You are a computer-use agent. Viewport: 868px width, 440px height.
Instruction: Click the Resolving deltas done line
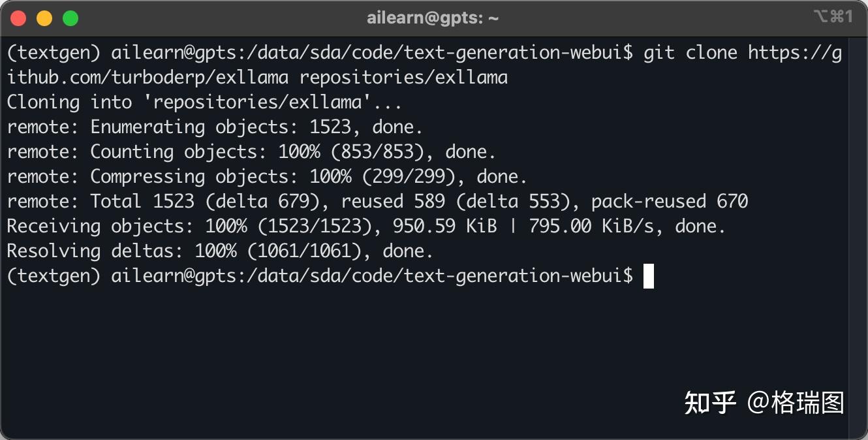219,251
